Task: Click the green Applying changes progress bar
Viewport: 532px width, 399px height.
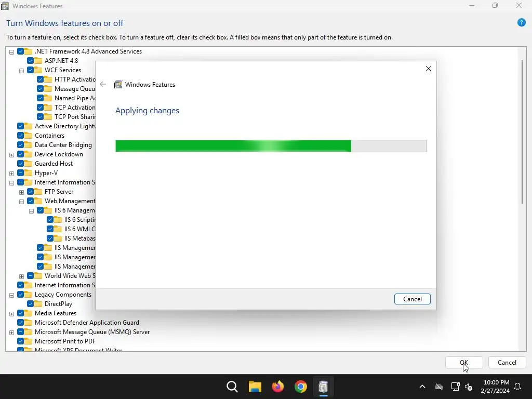Action: [x=271, y=146]
